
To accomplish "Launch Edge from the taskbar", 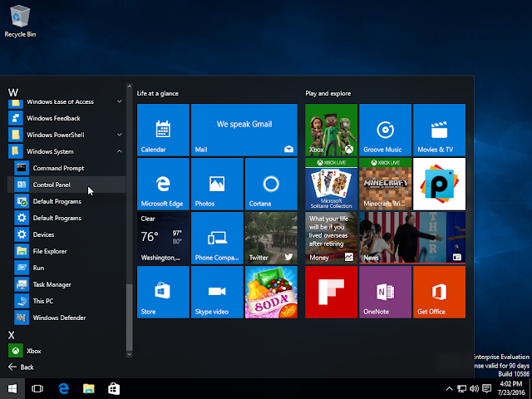I will coord(63,389).
